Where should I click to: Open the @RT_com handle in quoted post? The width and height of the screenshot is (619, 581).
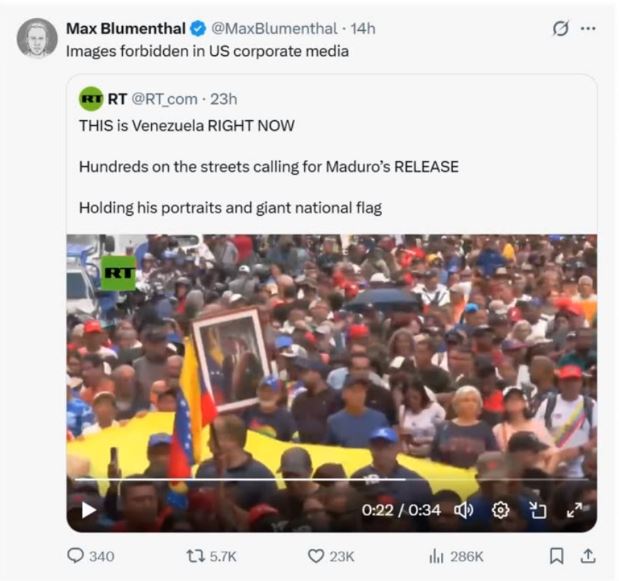click(x=166, y=98)
